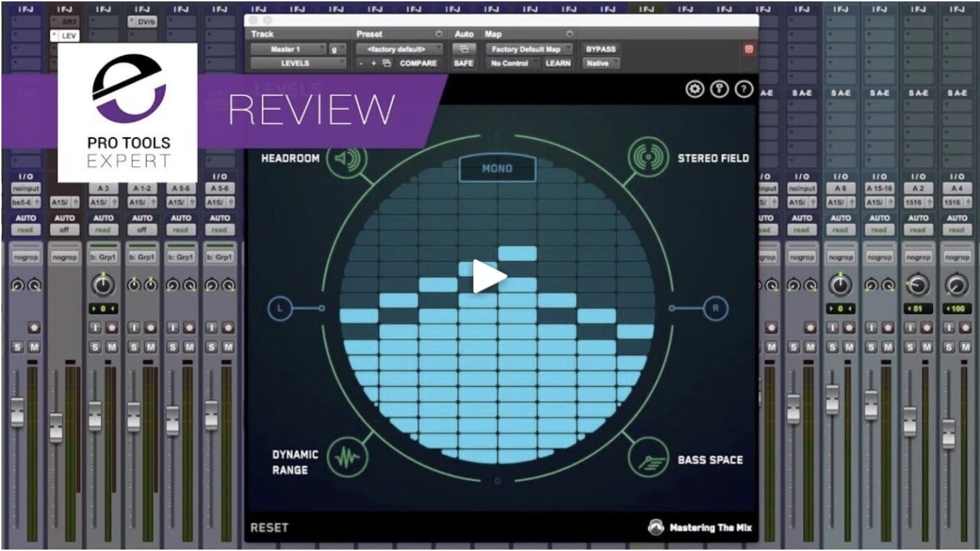The height and width of the screenshot is (551, 980).
Task: Open the LEV insert on Master track
Action: click(x=65, y=35)
